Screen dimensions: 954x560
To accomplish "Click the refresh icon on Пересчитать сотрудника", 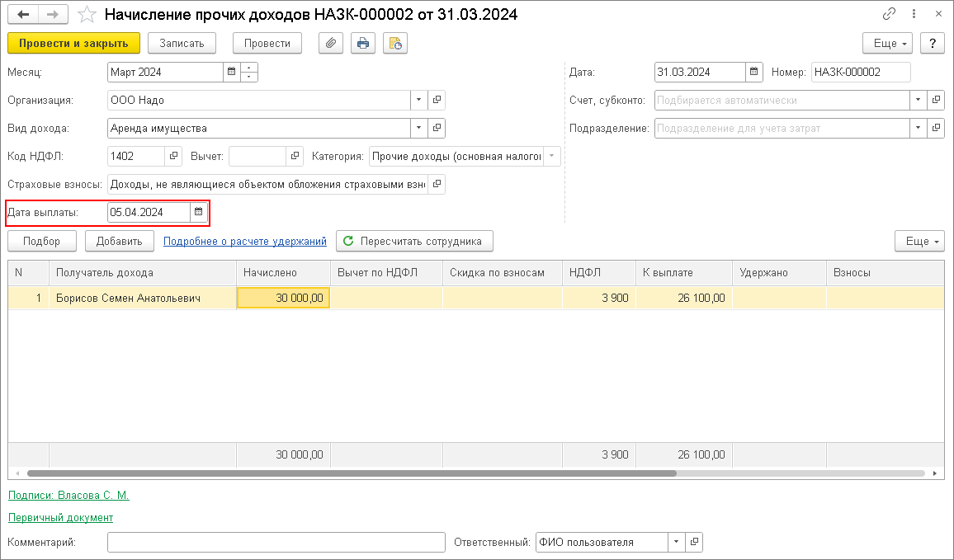I will point(348,241).
